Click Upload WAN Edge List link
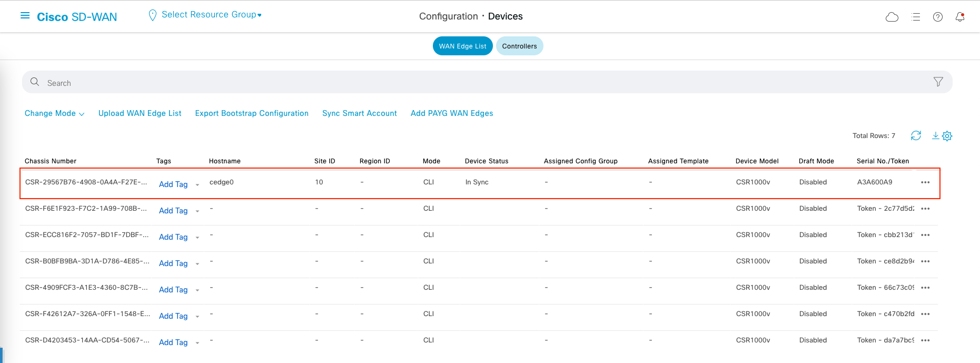Image resolution: width=980 pixels, height=363 pixels. [x=140, y=113]
